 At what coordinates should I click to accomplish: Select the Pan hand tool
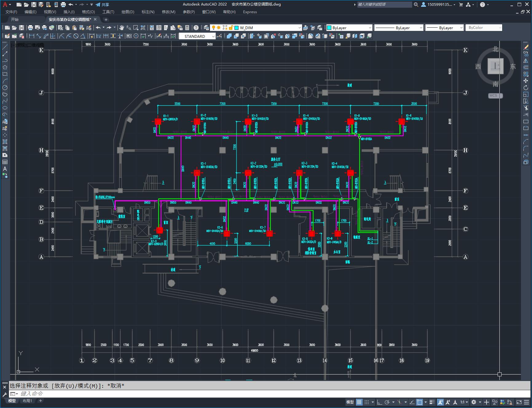[122, 28]
